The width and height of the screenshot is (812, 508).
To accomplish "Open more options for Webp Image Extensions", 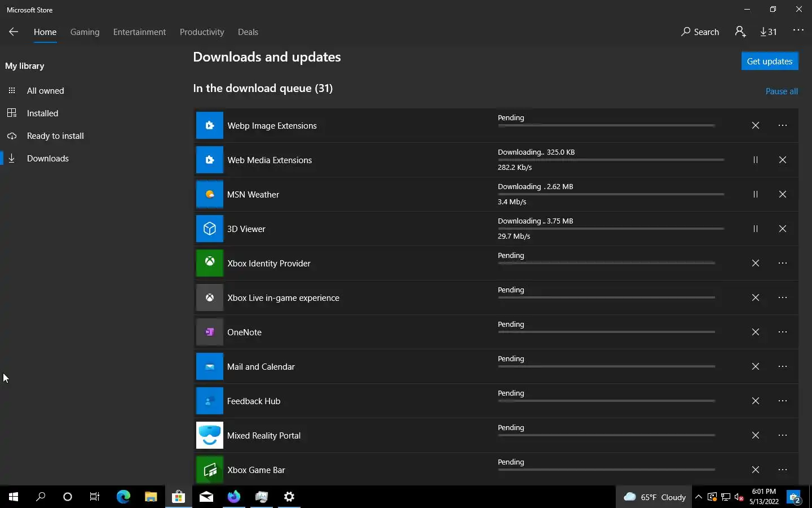I will (783, 125).
